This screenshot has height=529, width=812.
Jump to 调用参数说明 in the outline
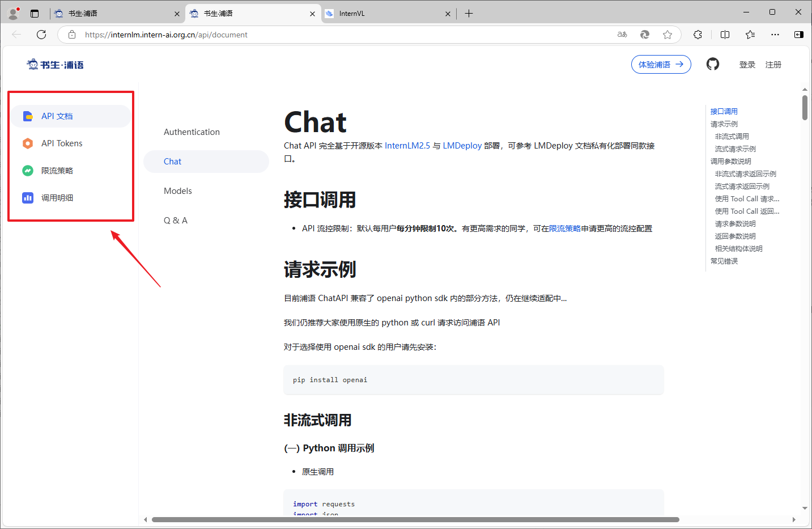pos(731,162)
